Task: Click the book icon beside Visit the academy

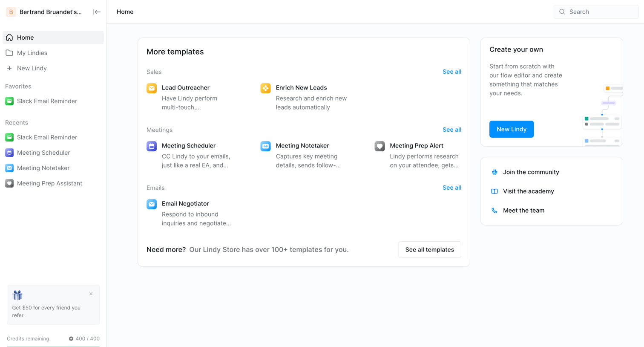Action: pos(494,191)
